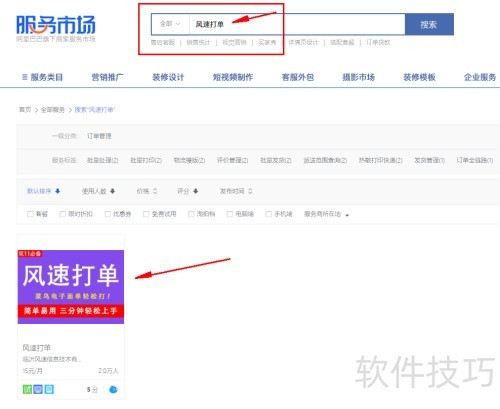Image resolution: width=500 pixels, height=409 pixels.
Task: Go to the 摄影市场 tab
Action: click(359, 77)
